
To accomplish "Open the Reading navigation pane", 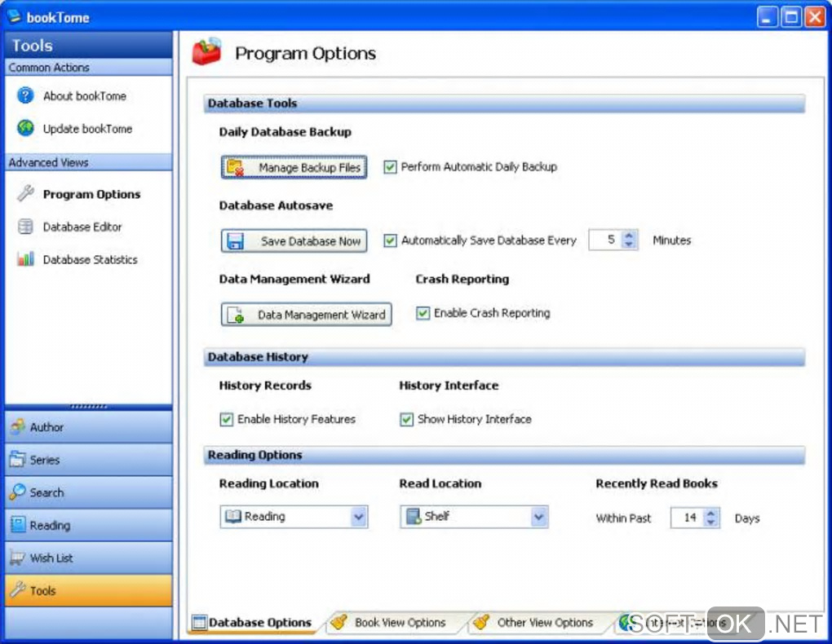I will pyautogui.click(x=88, y=525).
